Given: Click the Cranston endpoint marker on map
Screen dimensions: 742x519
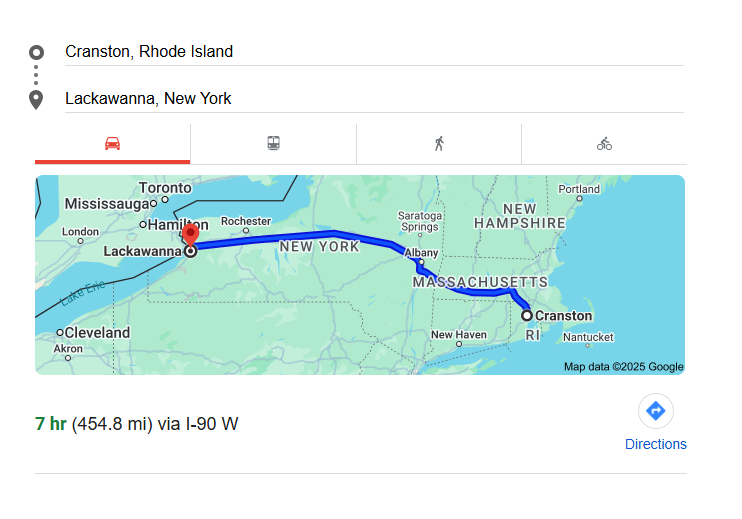Looking at the screenshot, I should click(x=527, y=316).
